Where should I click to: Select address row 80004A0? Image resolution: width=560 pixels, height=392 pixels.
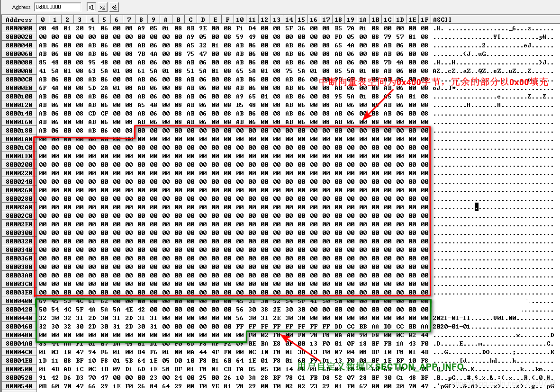pos(19,343)
